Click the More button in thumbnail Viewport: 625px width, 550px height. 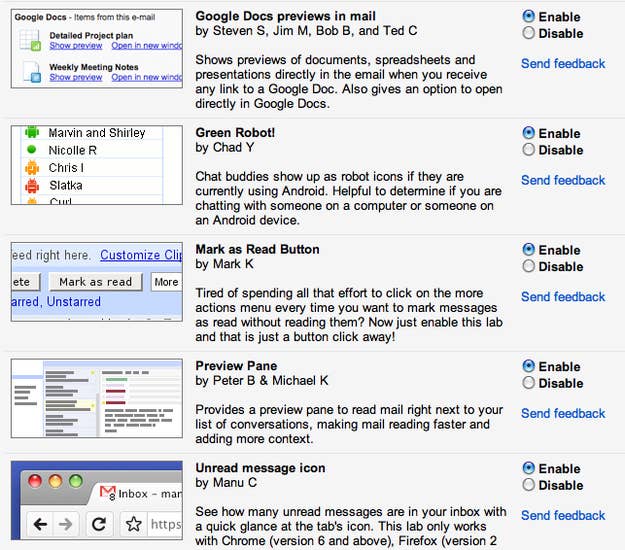167,282
